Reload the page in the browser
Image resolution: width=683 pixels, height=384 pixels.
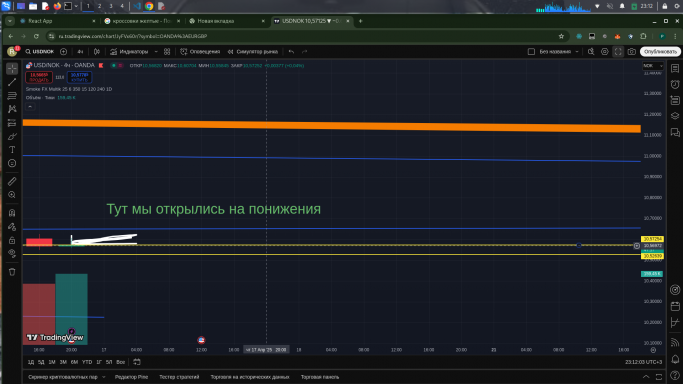click(x=37, y=36)
